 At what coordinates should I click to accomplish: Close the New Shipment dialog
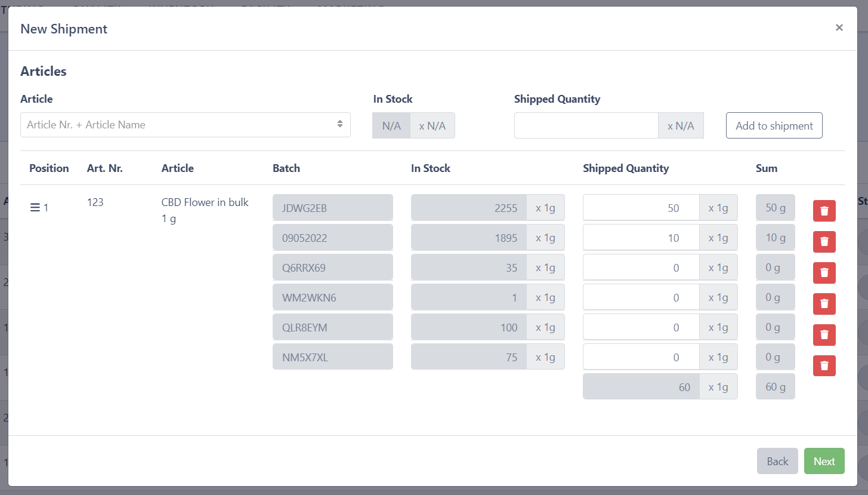[839, 27]
